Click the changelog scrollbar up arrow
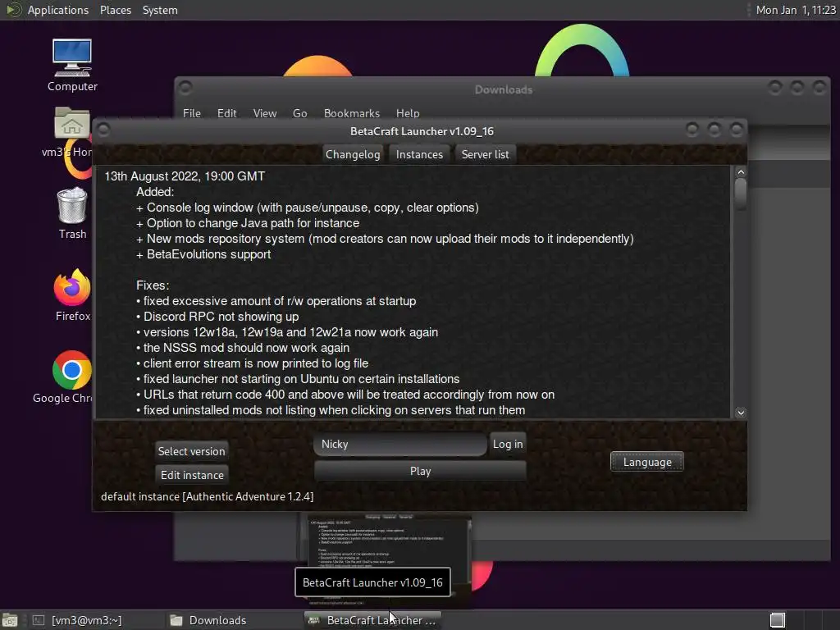 (741, 172)
